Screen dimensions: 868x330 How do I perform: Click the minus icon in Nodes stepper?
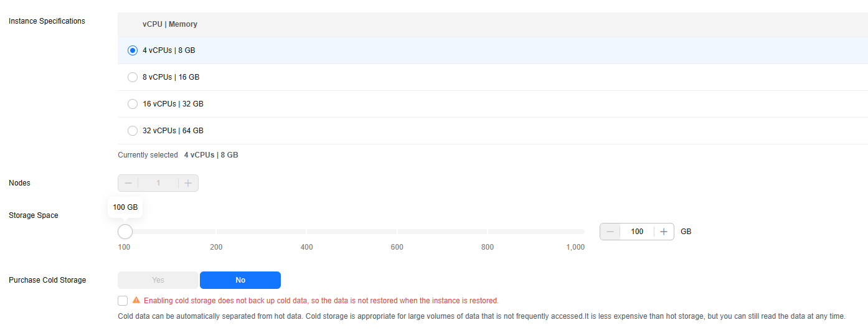(128, 183)
